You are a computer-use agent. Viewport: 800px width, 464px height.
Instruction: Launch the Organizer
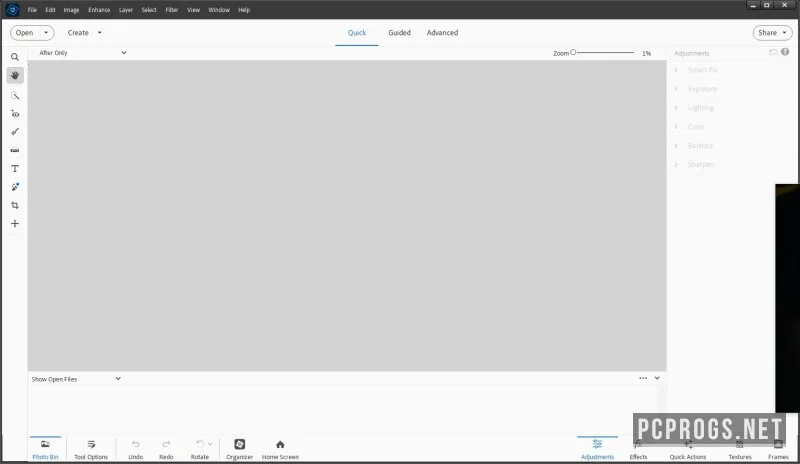239,449
